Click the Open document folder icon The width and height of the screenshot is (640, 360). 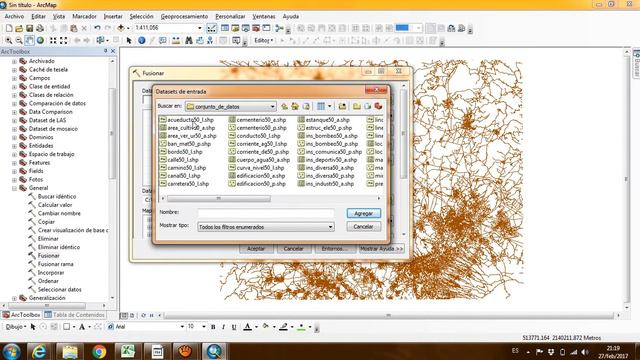19,28
